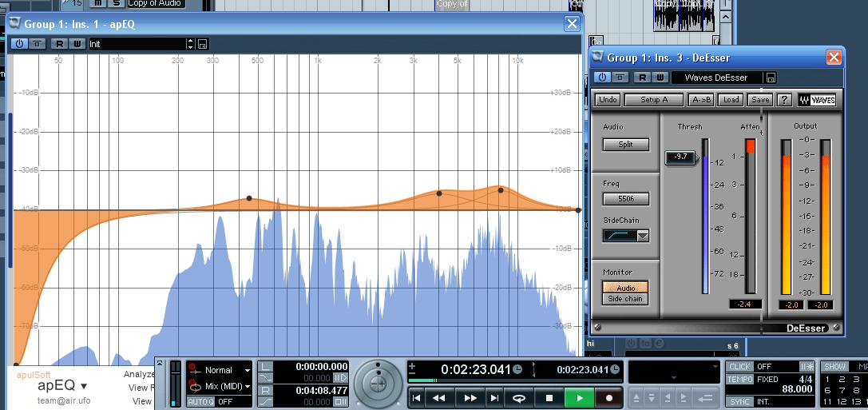Click the Rewind transport button
868x410 pixels.
tap(439, 398)
